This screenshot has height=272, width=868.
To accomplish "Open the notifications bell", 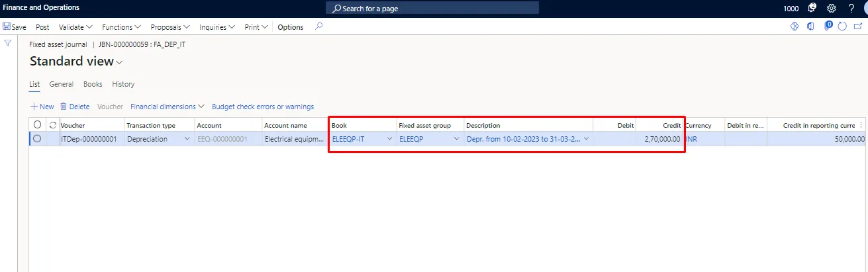I will pyautogui.click(x=812, y=8).
